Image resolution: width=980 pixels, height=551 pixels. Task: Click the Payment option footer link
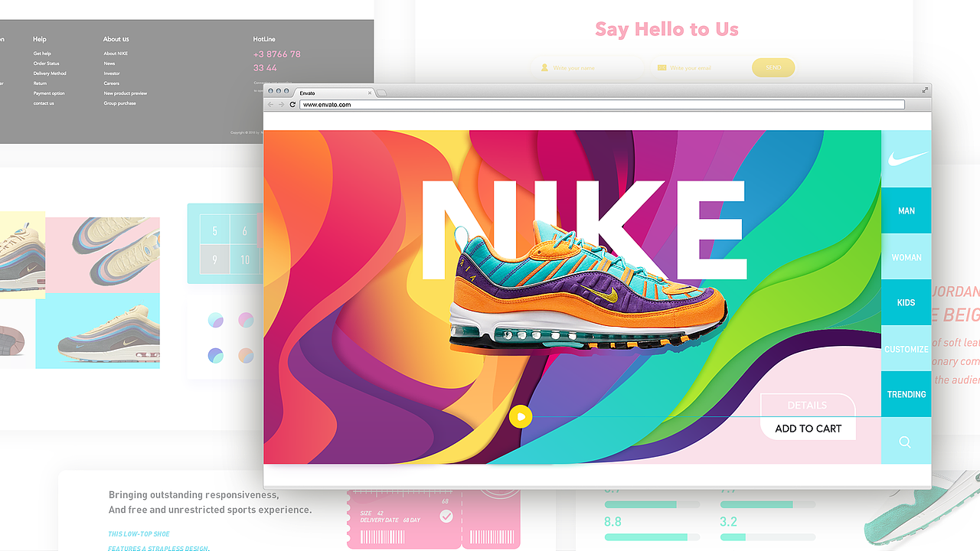pos(49,93)
